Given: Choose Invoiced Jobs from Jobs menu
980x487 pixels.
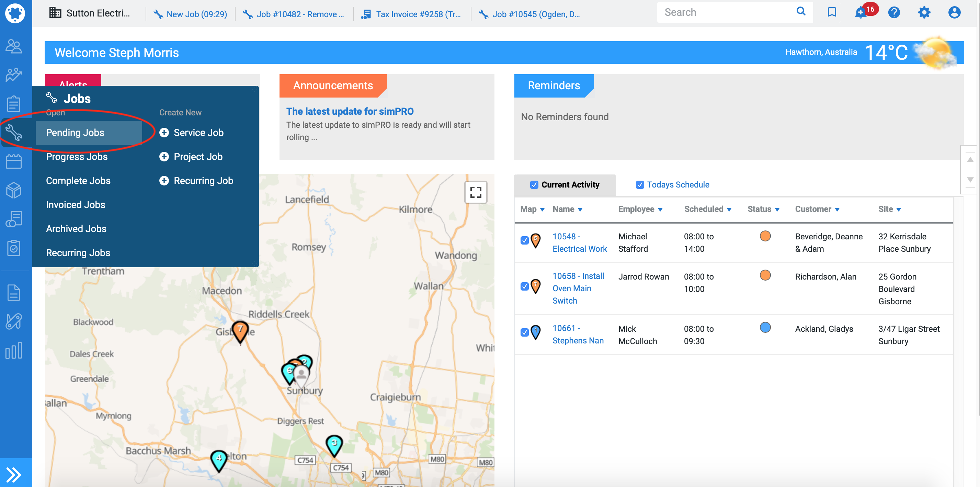Looking at the screenshot, I should (x=75, y=205).
